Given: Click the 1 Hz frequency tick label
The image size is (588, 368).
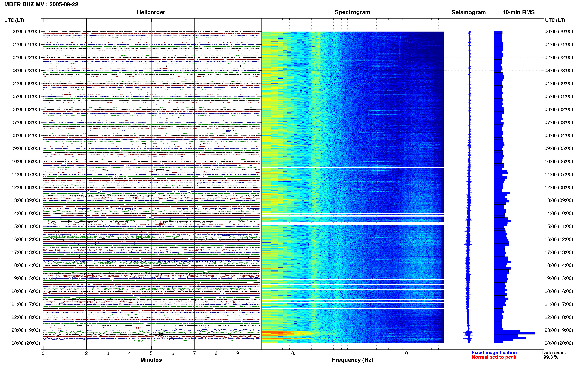Looking at the screenshot, I should (x=350, y=353).
